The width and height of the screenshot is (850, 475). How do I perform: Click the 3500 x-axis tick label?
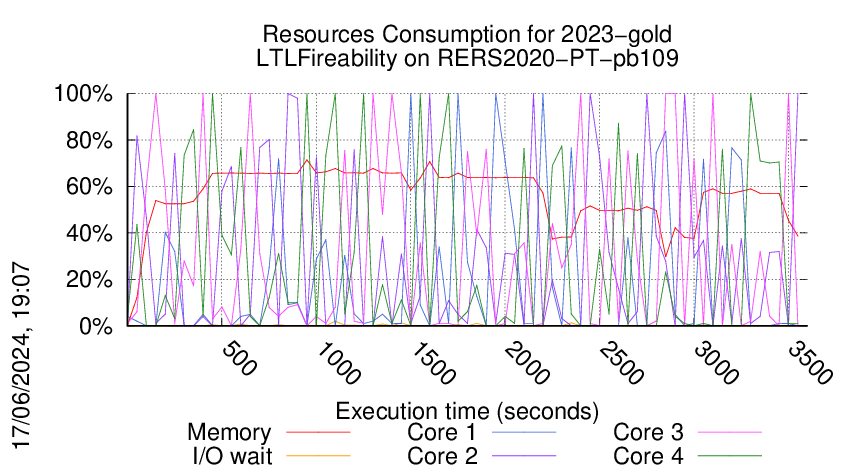(x=810, y=363)
